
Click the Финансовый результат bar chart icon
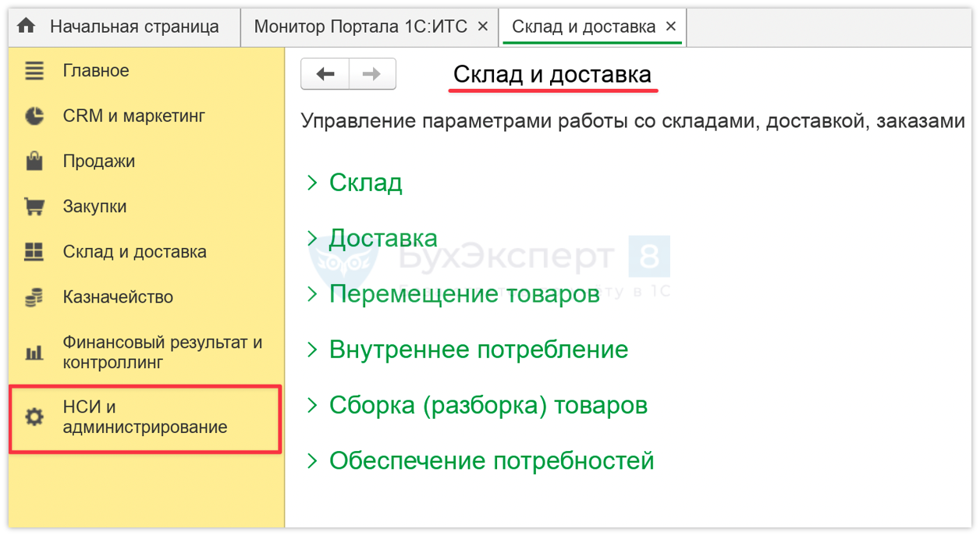[34, 353]
